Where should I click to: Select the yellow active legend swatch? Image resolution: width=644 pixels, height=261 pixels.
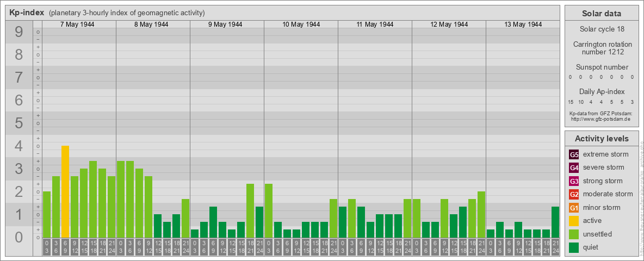(x=574, y=221)
